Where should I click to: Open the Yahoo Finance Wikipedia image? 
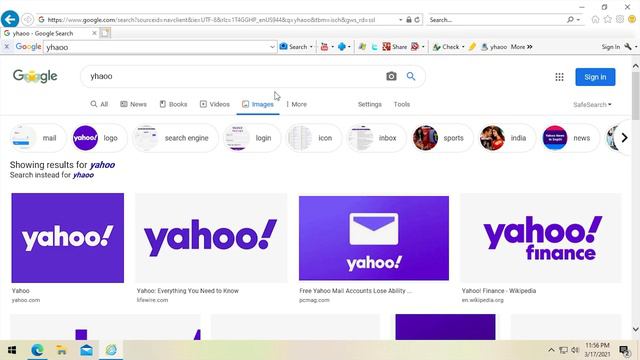[541, 238]
